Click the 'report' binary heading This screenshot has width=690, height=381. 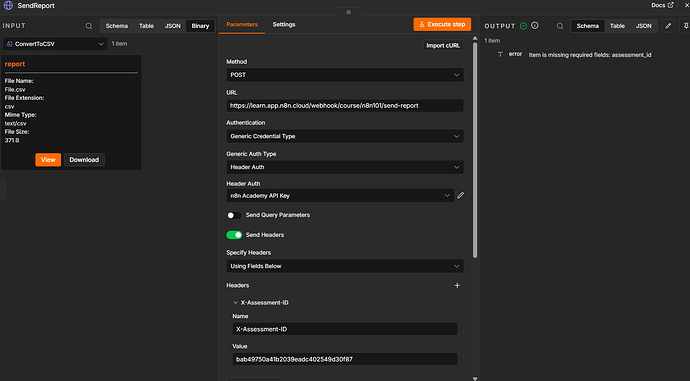15,64
